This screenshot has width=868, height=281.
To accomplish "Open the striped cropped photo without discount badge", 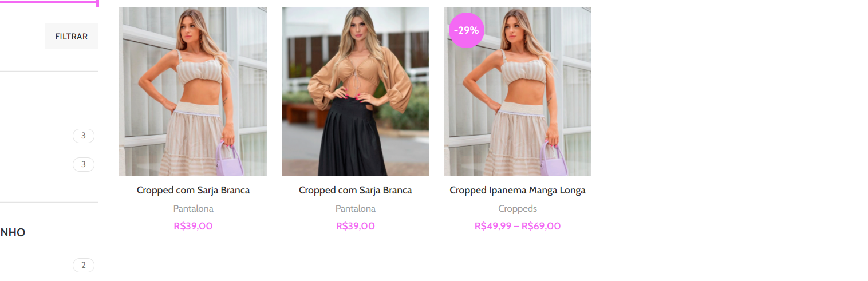I will point(193,92).
